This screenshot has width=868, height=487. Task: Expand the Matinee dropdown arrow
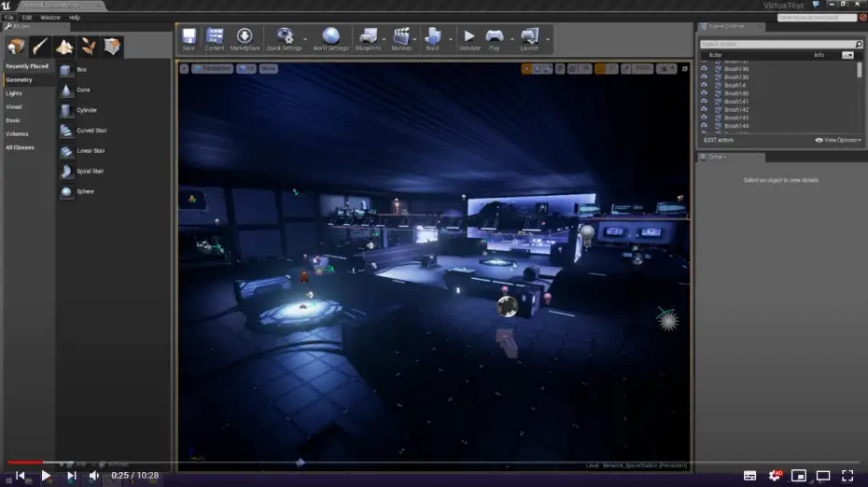(414, 39)
